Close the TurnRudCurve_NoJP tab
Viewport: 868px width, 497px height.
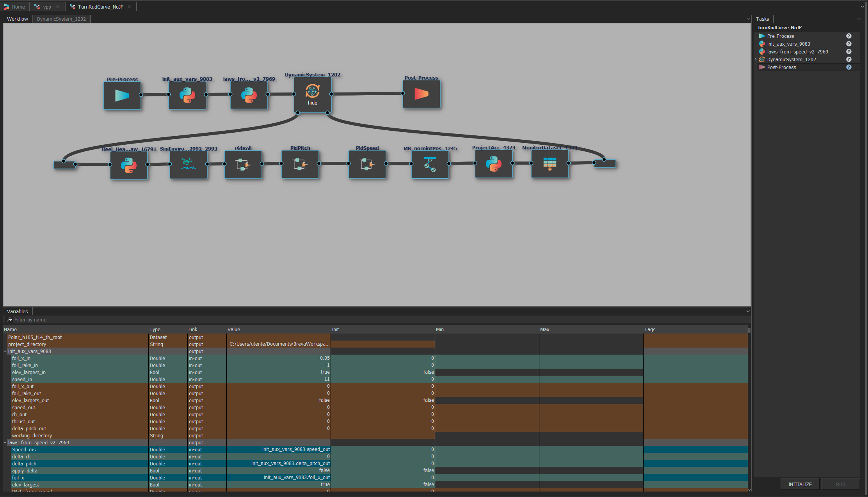coord(129,7)
